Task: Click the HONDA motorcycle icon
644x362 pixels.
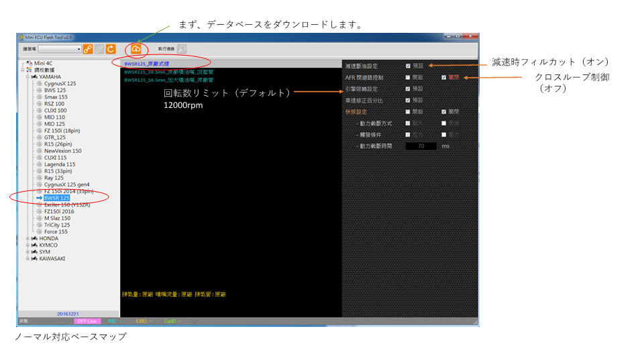Action: tap(34, 239)
